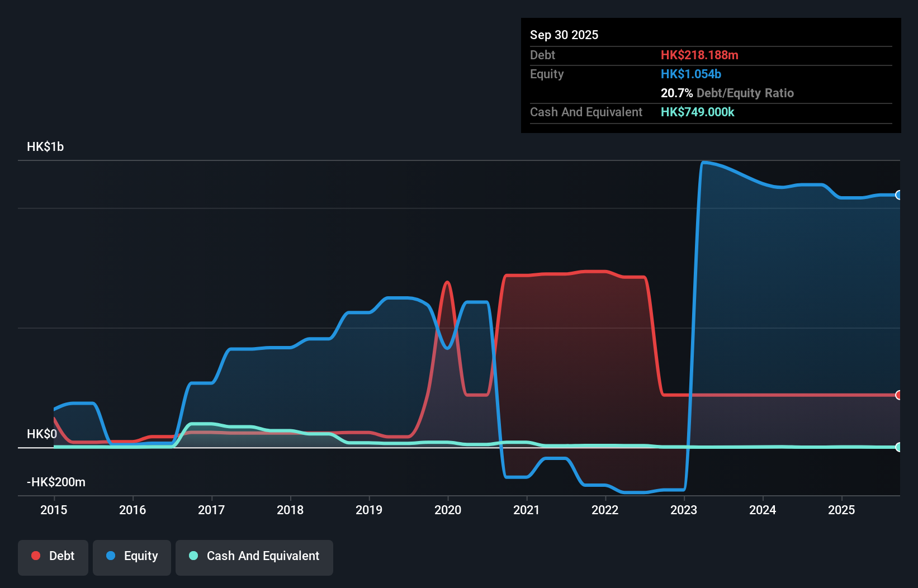Toggle the Debt series in legend
This screenshot has width=918, height=588.
53,557
